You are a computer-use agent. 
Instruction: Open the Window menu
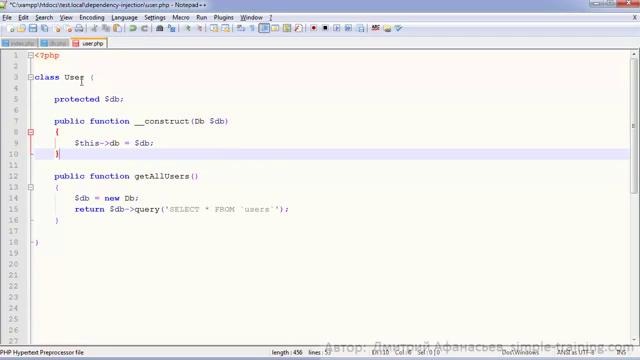[x=251, y=18]
